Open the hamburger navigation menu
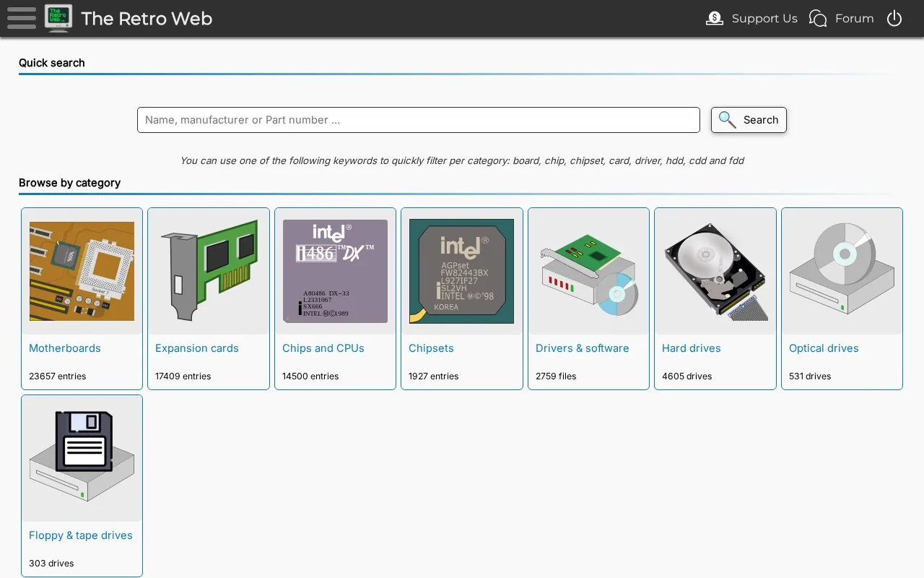This screenshot has height=578, width=924. click(x=22, y=18)
